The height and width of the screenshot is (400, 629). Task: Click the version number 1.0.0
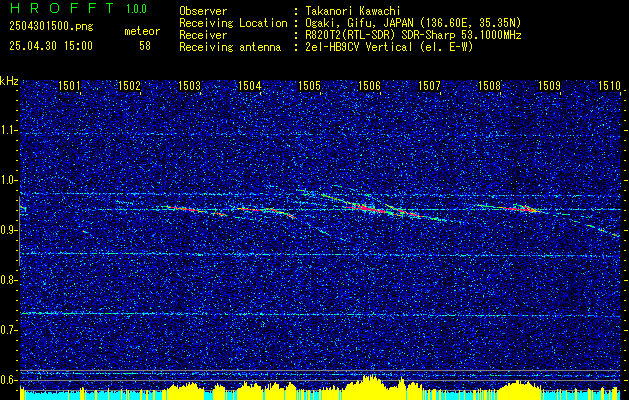136,8
